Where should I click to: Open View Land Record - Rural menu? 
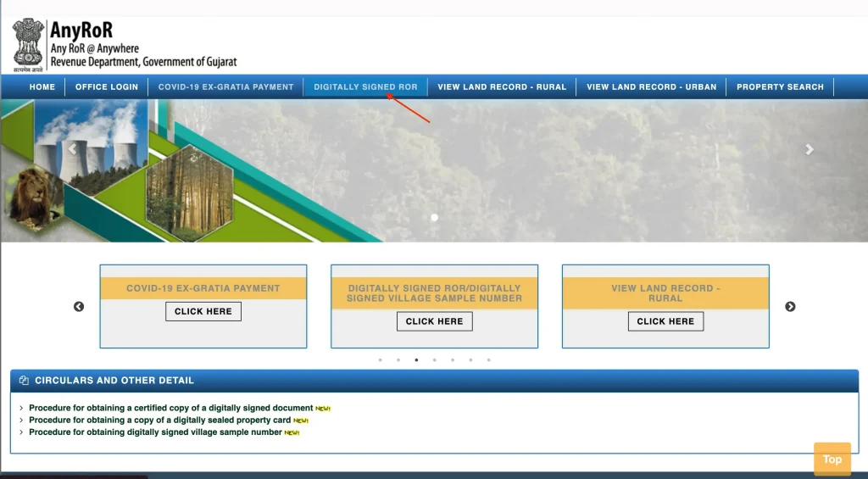point(502,87)
